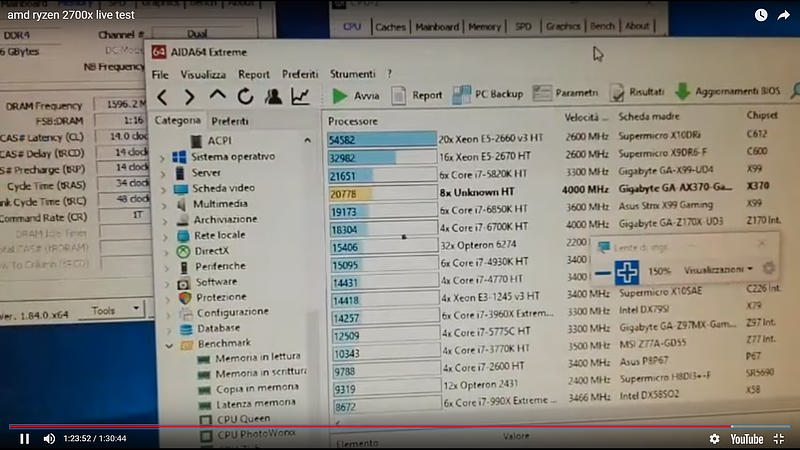Open Parametri in AIDA64 toolbar
Screen dimensions: 800x450
point(565,93)
